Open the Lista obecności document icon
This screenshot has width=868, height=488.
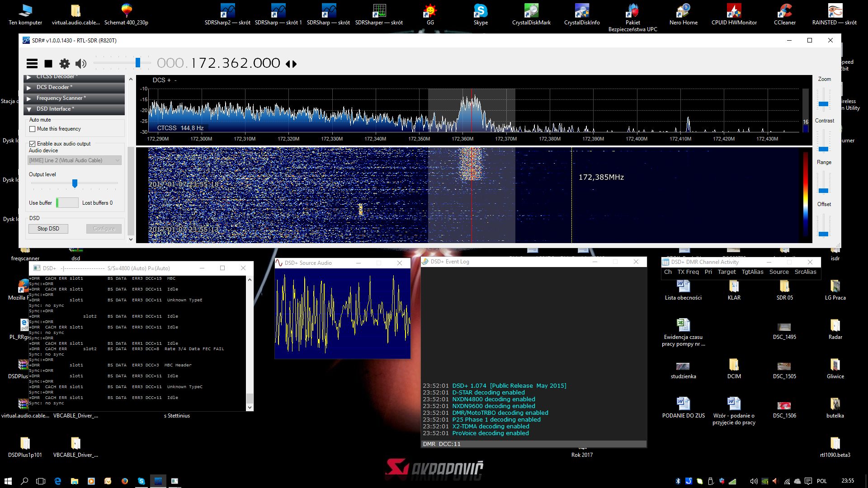[x=683, y=290]
